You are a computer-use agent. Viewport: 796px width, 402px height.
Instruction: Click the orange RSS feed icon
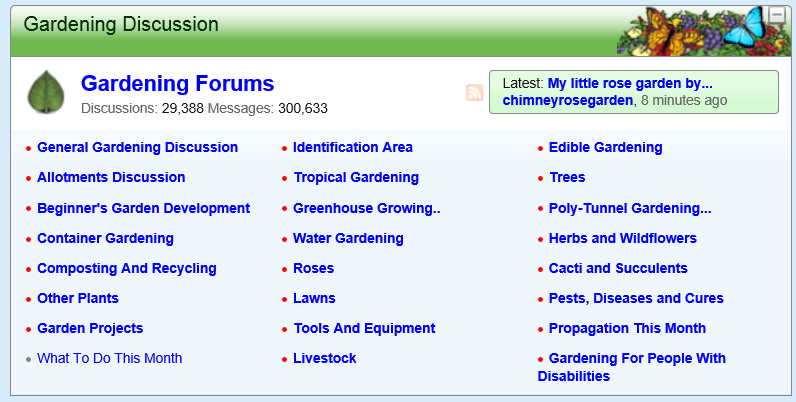[475, 93]
